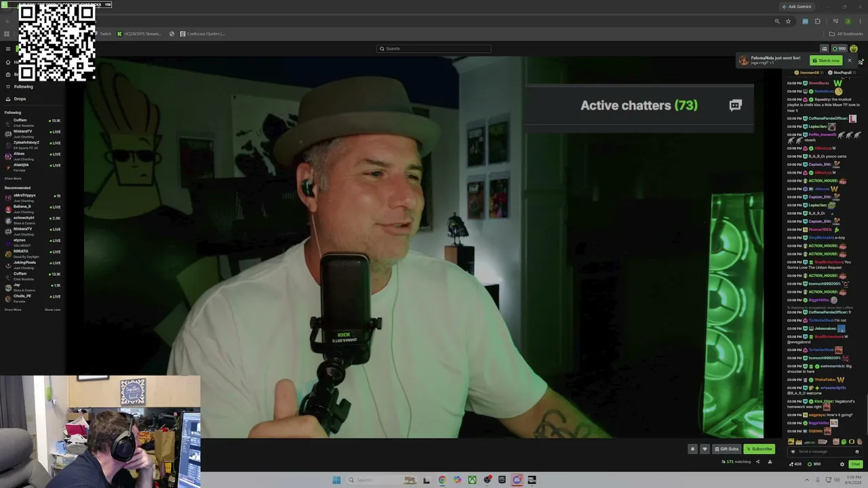Focus the Kick search box
Screen dimensions: 868x488
click(434, 49)
